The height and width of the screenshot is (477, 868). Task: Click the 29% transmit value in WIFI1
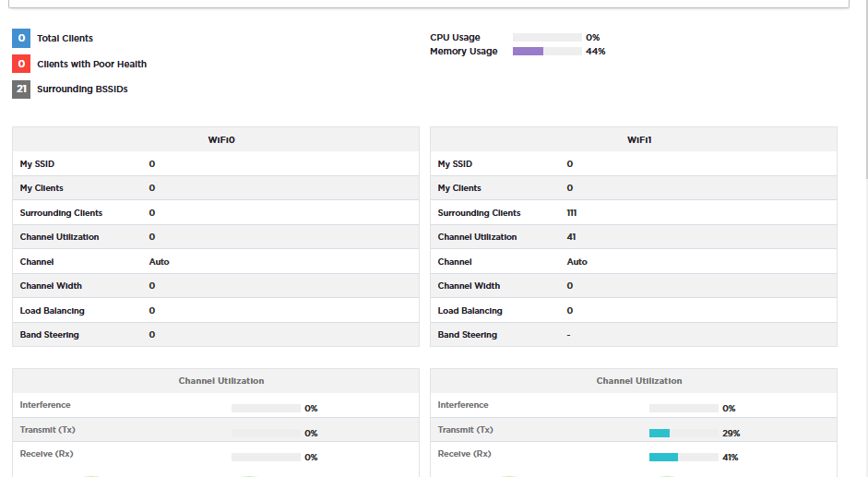(731, 434)
